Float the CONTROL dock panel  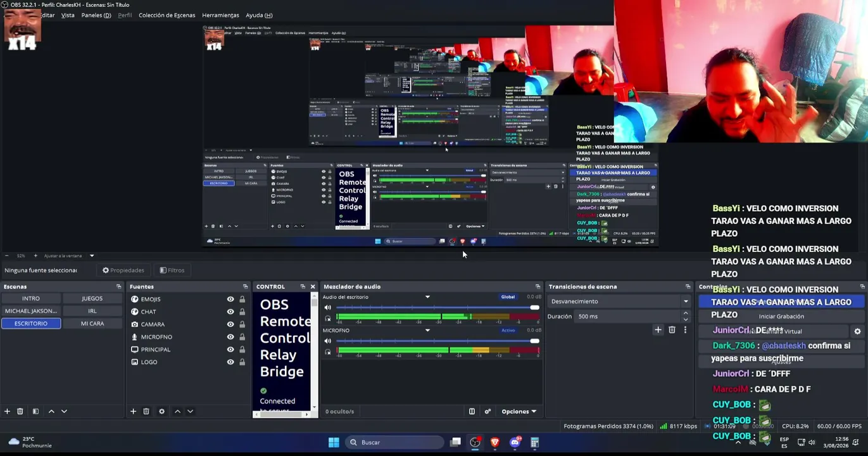pyautogui.click(x=303, y=286)
